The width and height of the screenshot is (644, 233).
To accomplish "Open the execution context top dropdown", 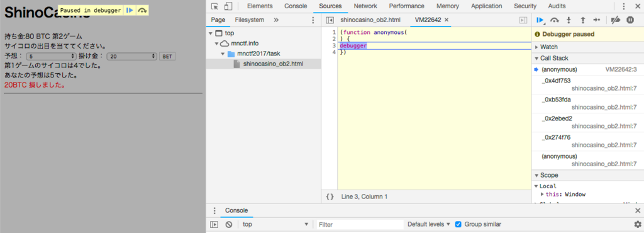I will (275, 224).
